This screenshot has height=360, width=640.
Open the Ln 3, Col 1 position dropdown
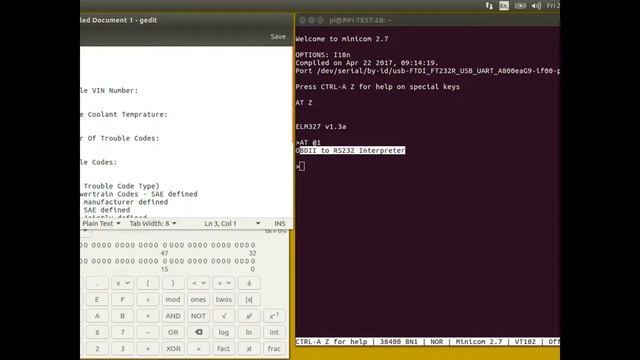tap(232, 224)
